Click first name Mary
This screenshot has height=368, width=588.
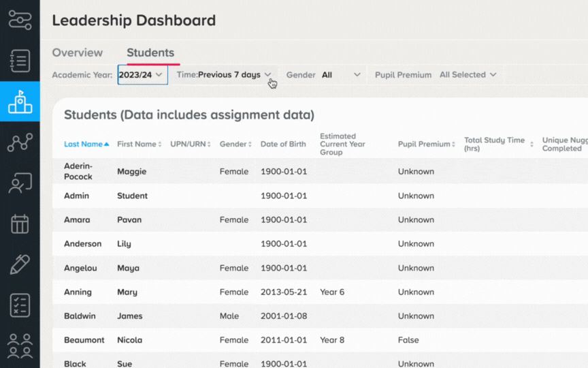click(x=127, y=292)
